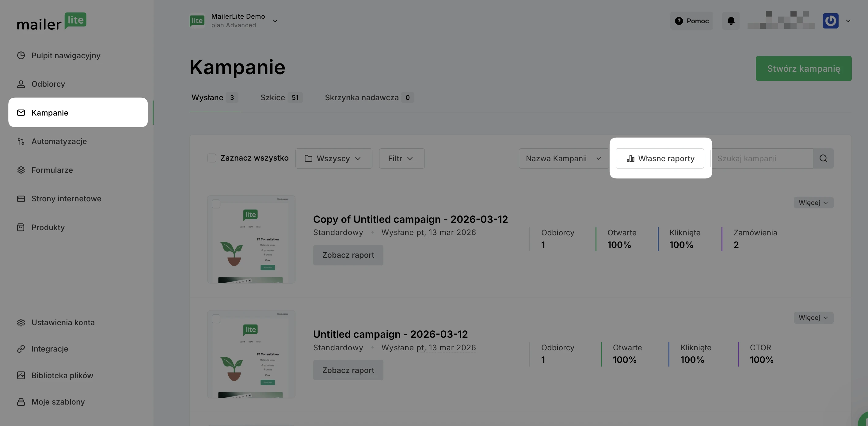Open Własne raporty button
Image resolution: width=868 pixels, height=426 pixels.
(x=659, y=158)
